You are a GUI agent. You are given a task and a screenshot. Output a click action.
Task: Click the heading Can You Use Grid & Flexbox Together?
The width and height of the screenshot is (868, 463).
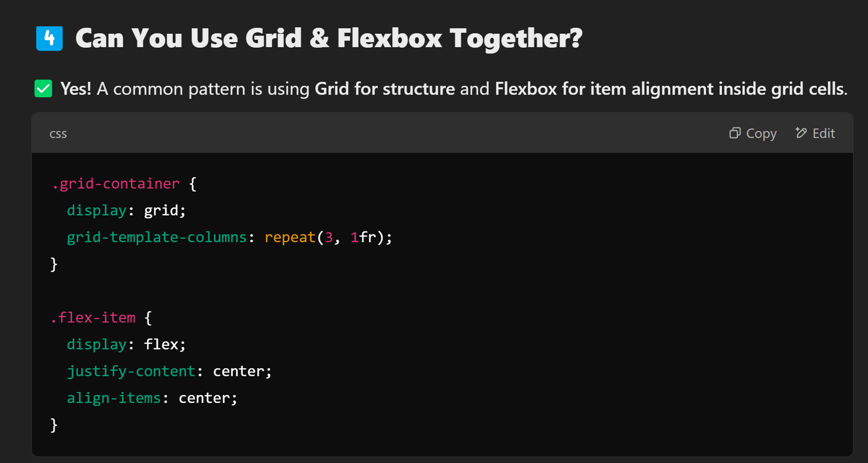[329, 38]
